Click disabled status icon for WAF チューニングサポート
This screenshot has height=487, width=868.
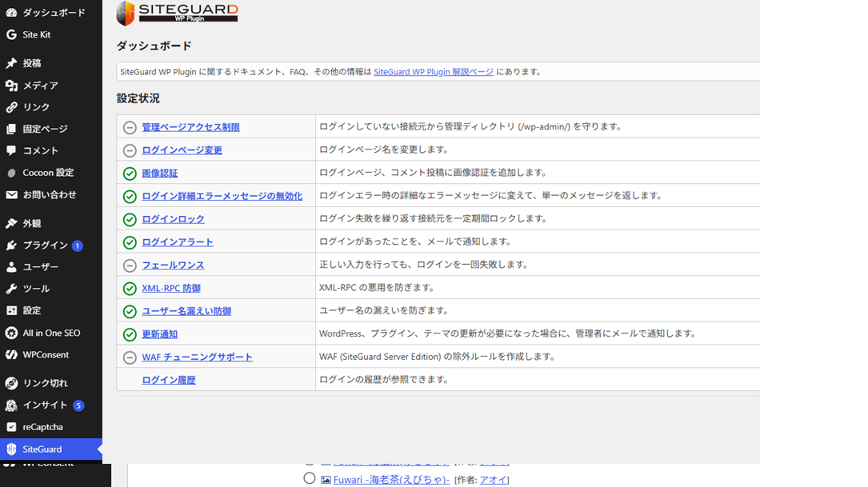(x=130, y=357)
